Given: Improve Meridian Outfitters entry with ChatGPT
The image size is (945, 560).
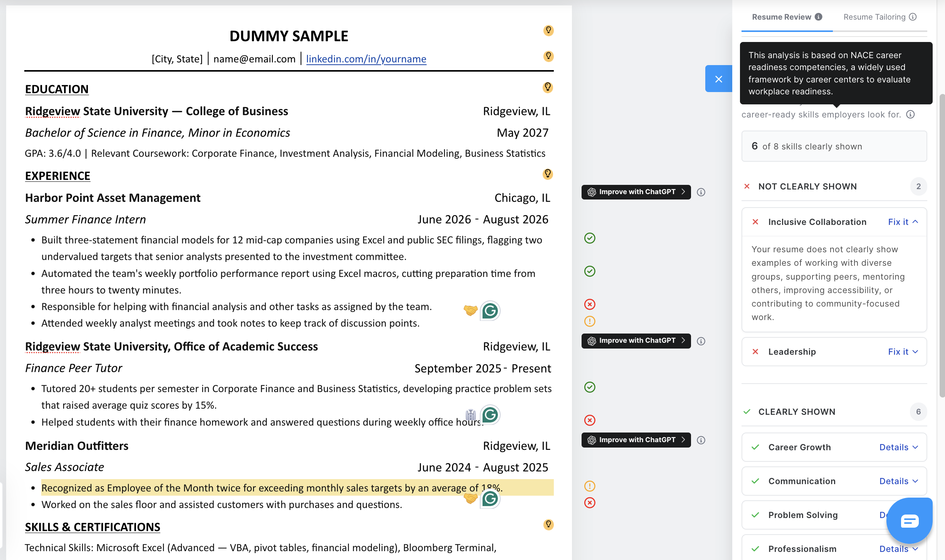Looking at the screenshot, I should (636, 440).
